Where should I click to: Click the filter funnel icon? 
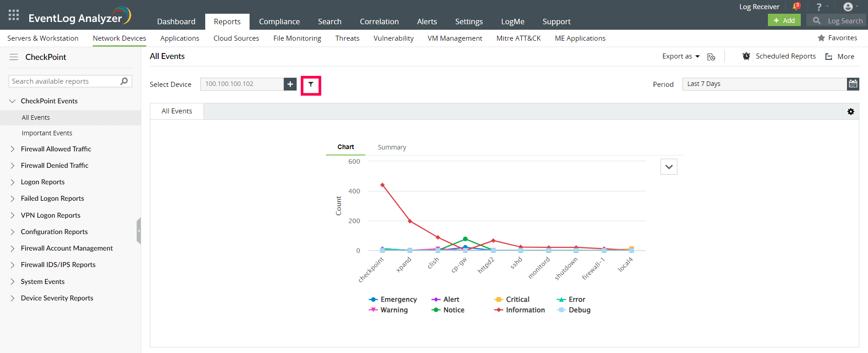[311, 85]
